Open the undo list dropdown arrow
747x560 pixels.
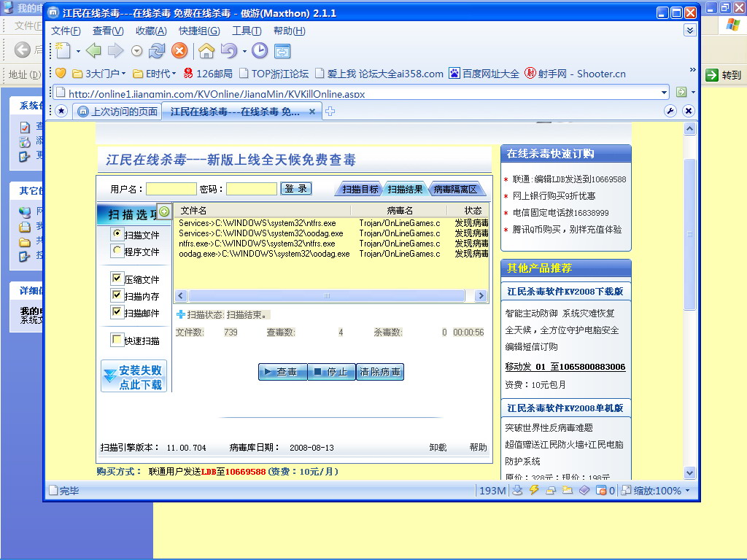(244, 51)
